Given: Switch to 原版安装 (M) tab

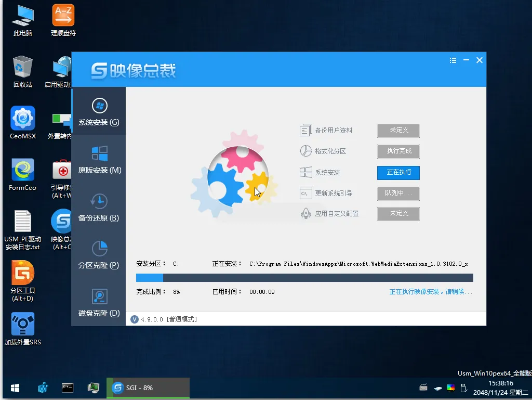Looking at the screenshot, I should click(x=99, y=159).
